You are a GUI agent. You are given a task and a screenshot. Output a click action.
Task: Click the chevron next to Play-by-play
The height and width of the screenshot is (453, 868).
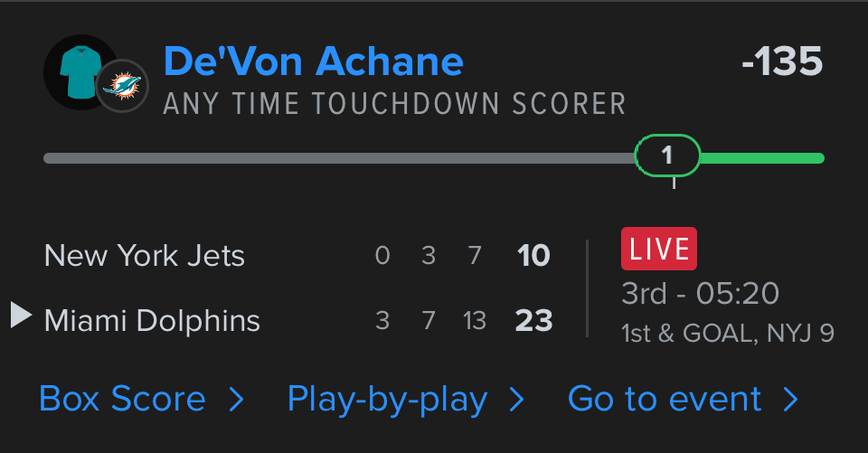point(516,400)
